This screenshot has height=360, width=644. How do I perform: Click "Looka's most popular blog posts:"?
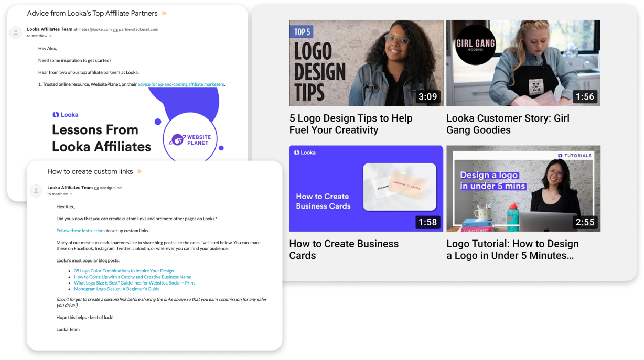[x=88, y=260]
